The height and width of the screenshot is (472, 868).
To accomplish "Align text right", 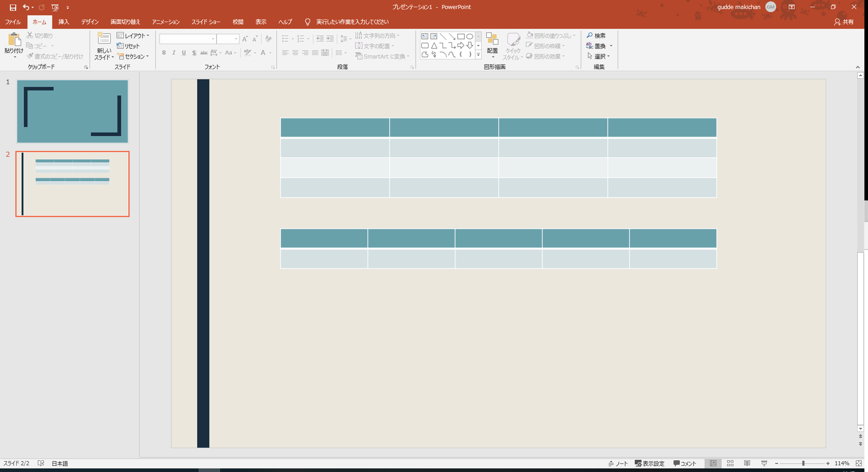I will coord(305,53).
